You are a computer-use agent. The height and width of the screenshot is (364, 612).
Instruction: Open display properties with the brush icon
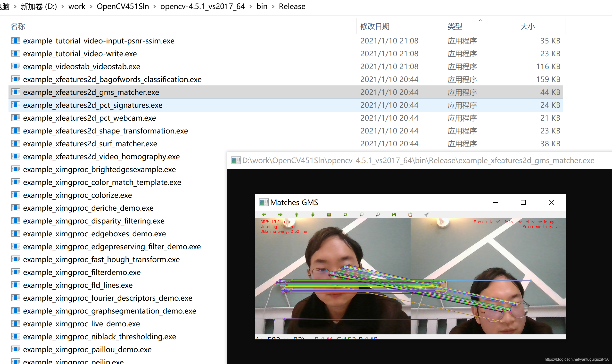[x=427, y=215]
